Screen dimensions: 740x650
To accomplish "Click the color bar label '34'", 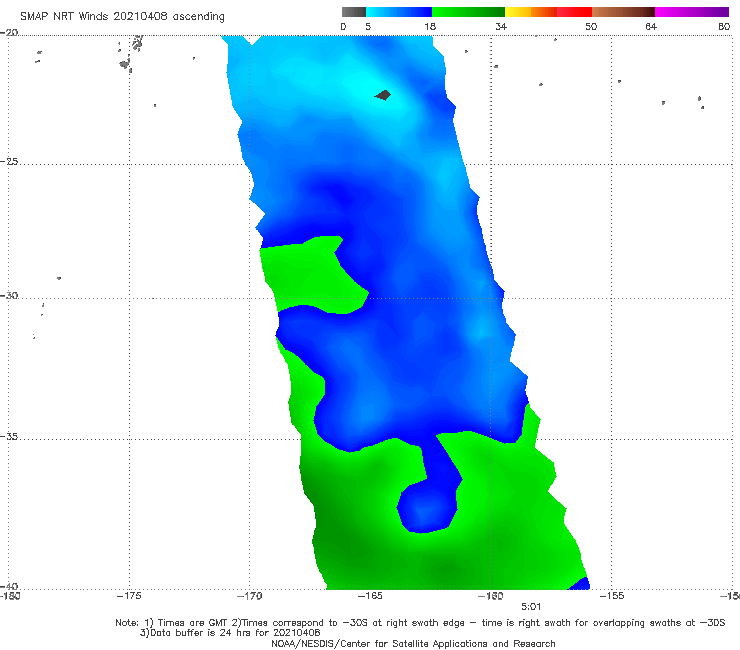I will pyautogui.click(x=501, y=27).
